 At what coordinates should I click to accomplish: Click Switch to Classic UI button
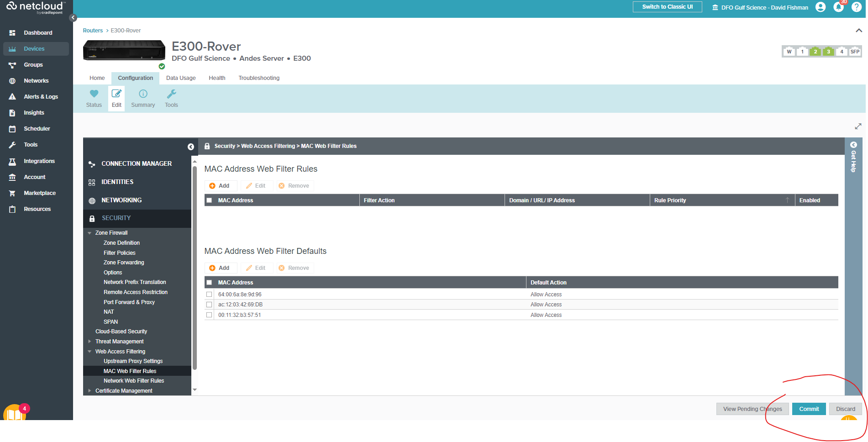point(667,7)
